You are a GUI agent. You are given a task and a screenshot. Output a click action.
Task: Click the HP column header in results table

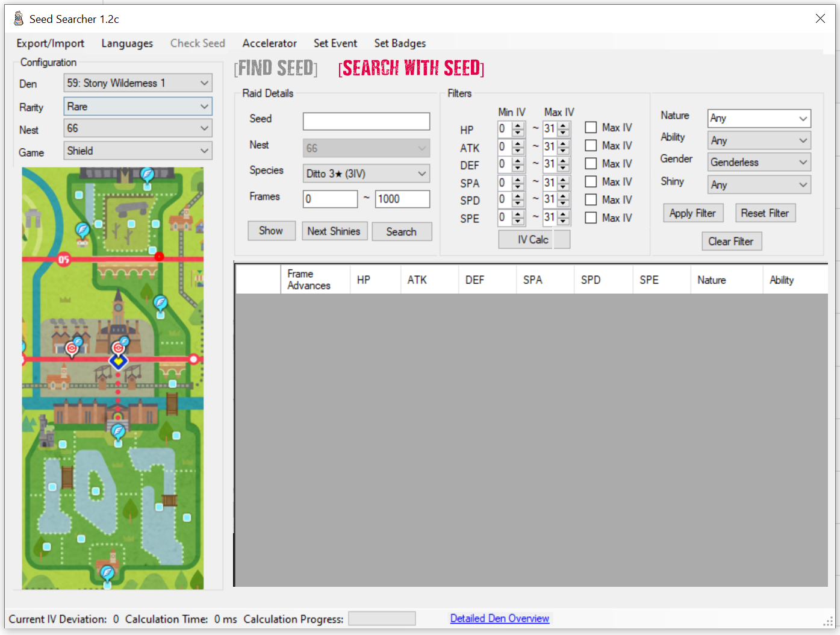pos(375,280)
